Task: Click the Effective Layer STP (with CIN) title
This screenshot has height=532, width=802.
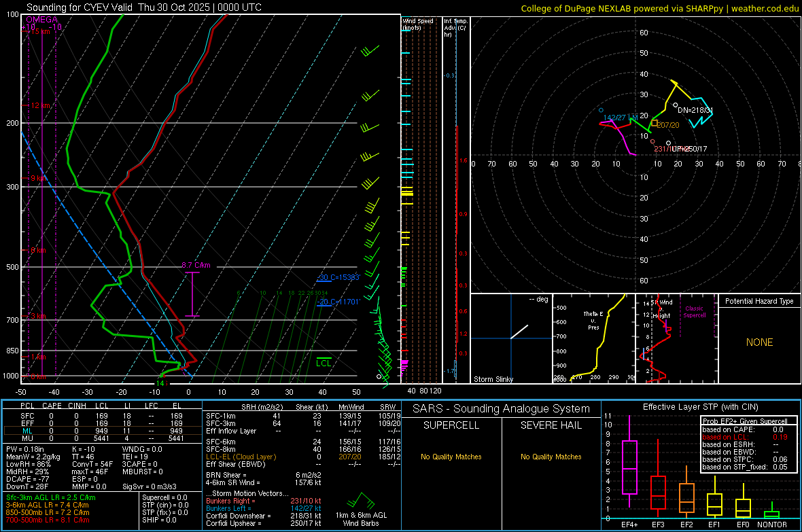Action: [700, 407]
